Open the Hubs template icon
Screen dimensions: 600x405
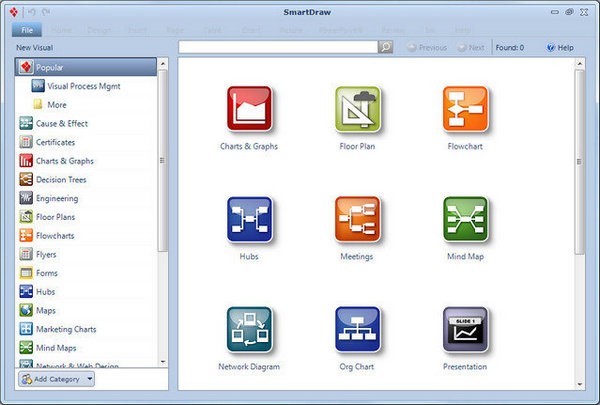point(249,220)
